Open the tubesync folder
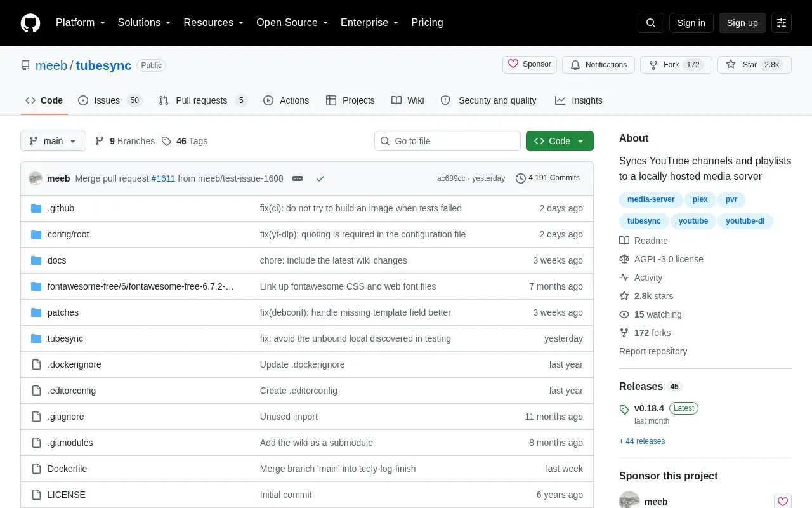This screenshot has width=812, height=508. tap(65, 338)
